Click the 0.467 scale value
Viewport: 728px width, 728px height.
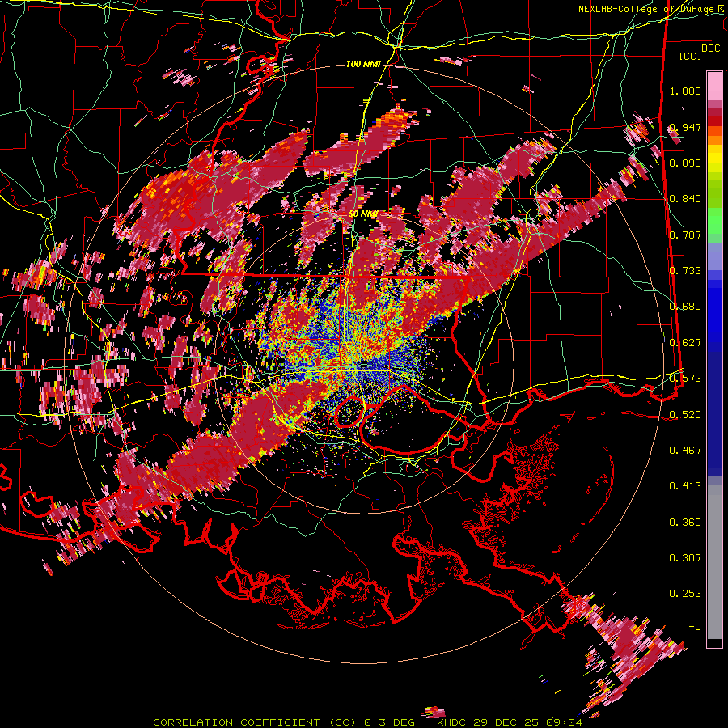coord(685,451)
